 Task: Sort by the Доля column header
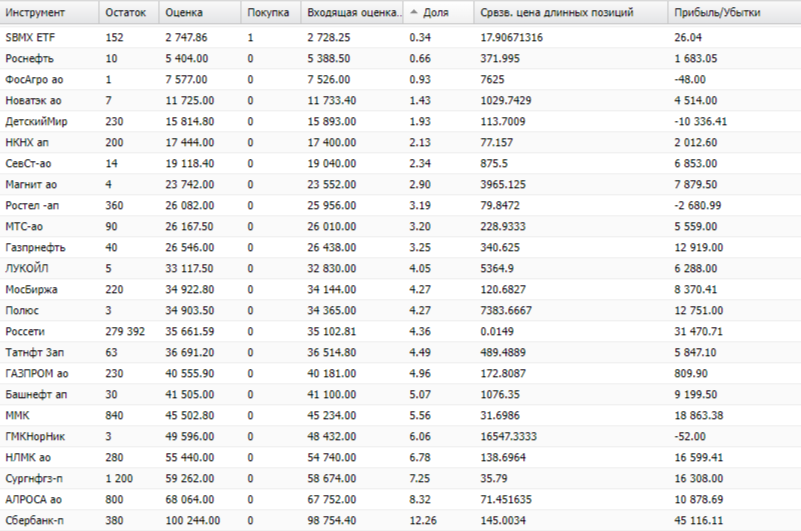(x=436, y=12)
